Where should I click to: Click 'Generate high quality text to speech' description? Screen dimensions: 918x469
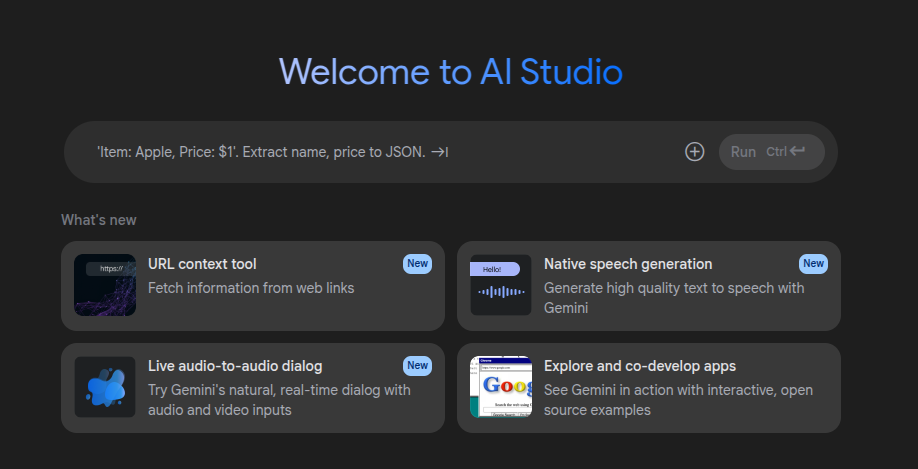pyautogui.click(x=674, y=298)
